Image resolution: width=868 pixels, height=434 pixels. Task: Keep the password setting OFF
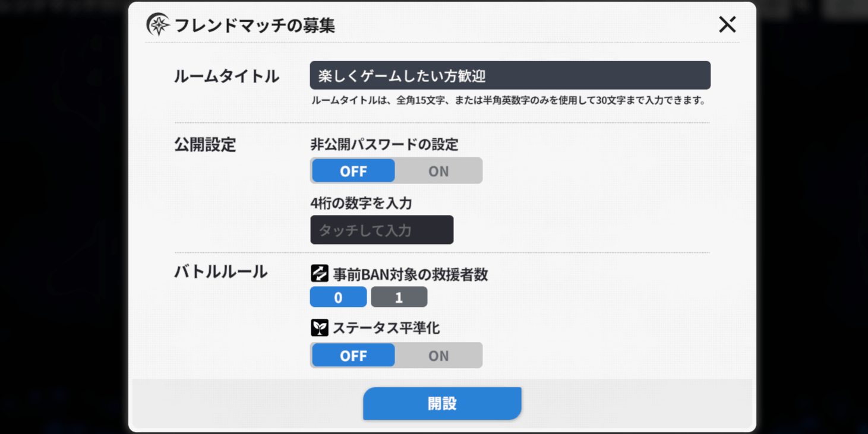coord(353,171)
